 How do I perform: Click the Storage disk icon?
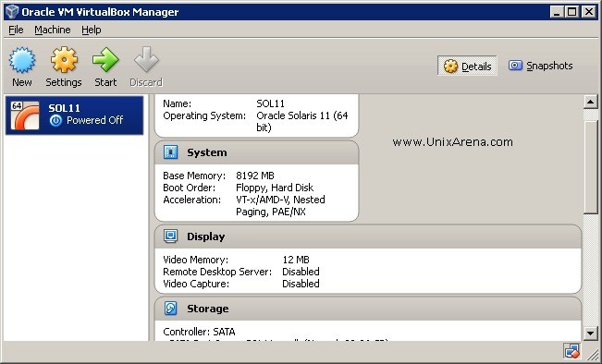click(170, 309)
